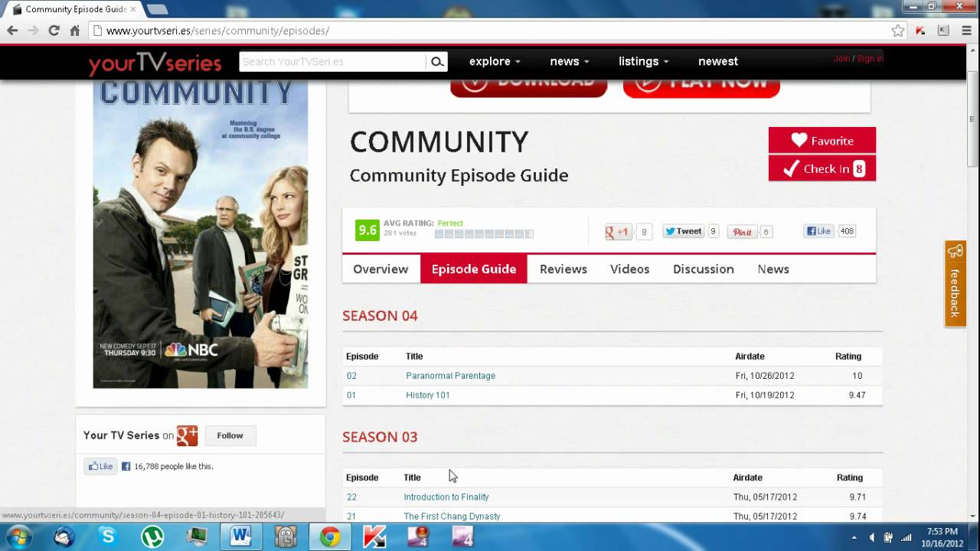Open the History 101 episode link

(427, 395)
